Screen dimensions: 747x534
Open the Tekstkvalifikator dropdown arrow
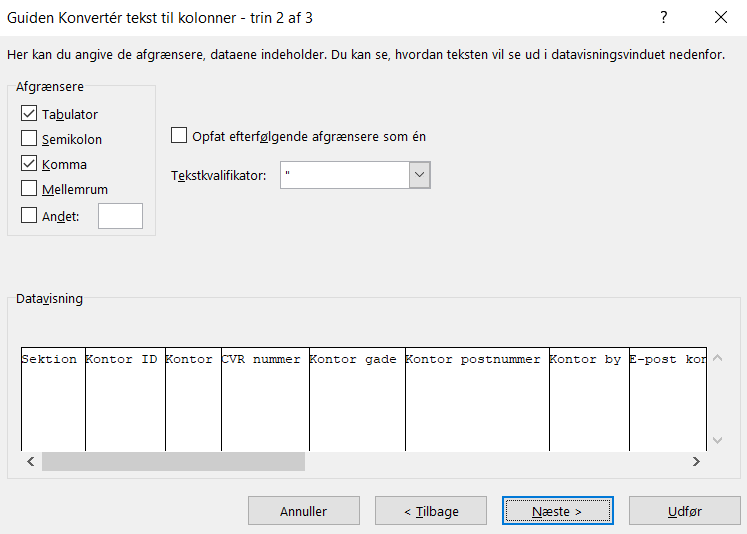pyautogui.click(x=419, y=175)
